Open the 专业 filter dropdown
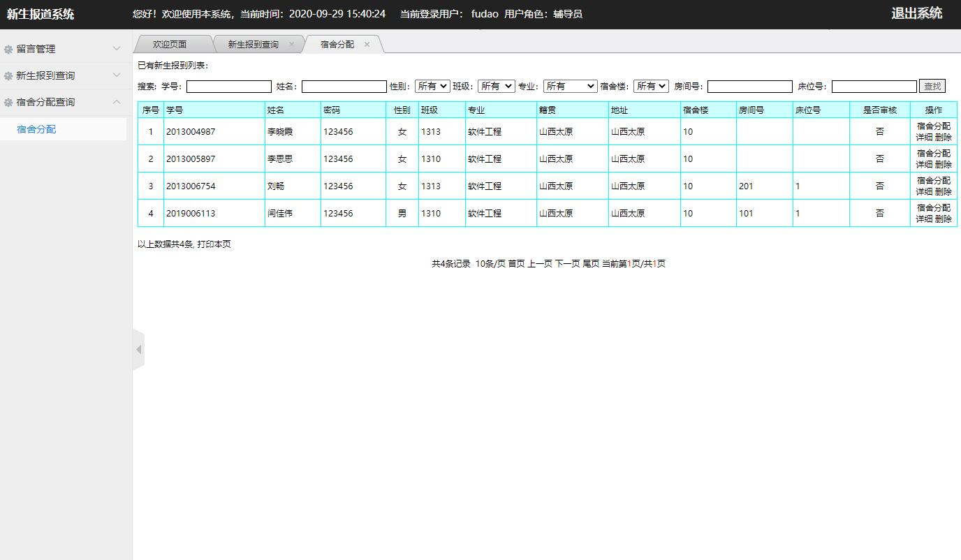This screenshot has width=961, height=560. (570, 86)
